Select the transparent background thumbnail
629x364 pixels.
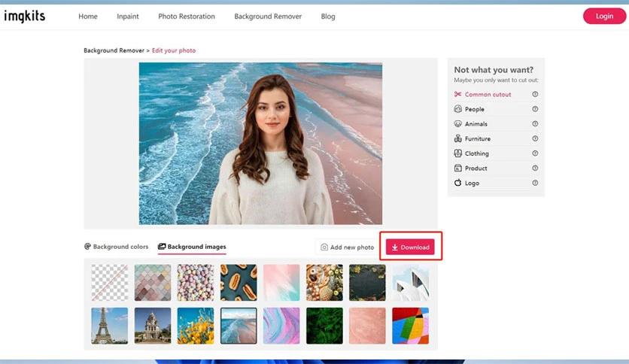click(x=110, y=283)
